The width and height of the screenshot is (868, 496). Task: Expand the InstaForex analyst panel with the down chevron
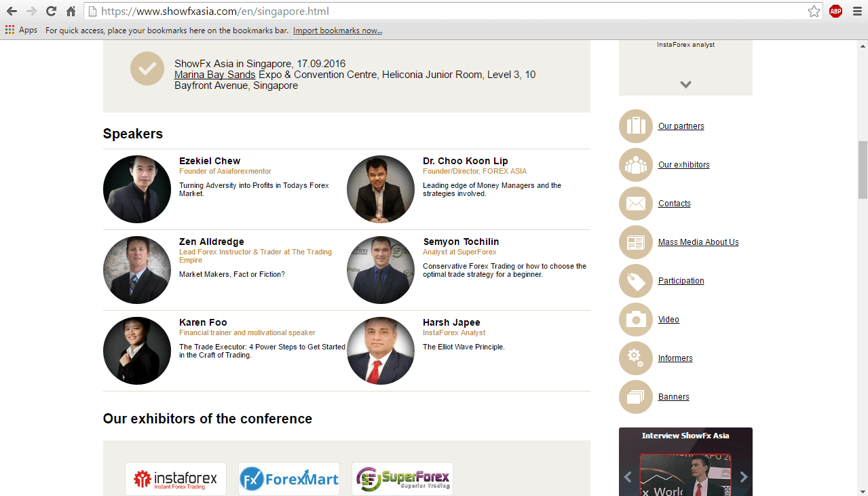click(685, 85)
